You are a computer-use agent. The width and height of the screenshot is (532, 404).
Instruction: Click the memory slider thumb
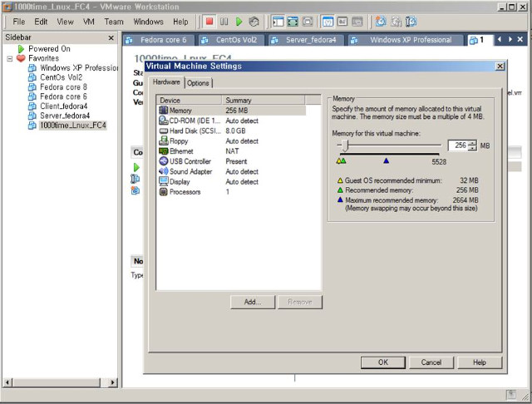tap(345, 145)
